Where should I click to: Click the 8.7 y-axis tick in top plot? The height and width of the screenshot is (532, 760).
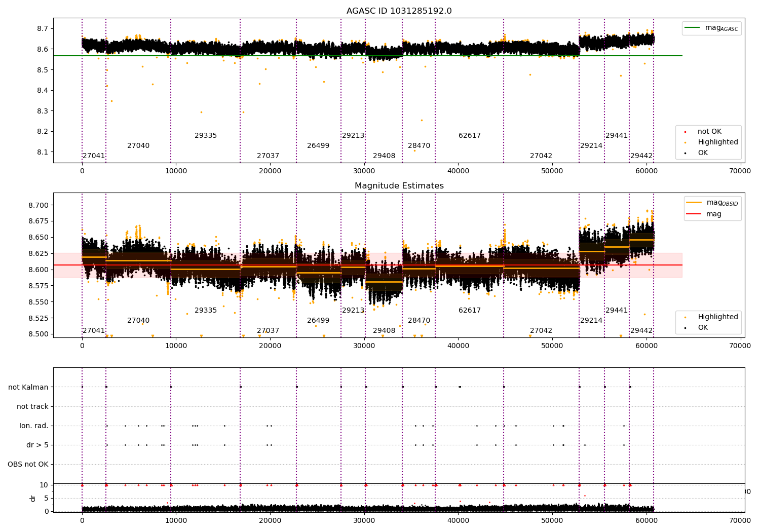[43, 29]
